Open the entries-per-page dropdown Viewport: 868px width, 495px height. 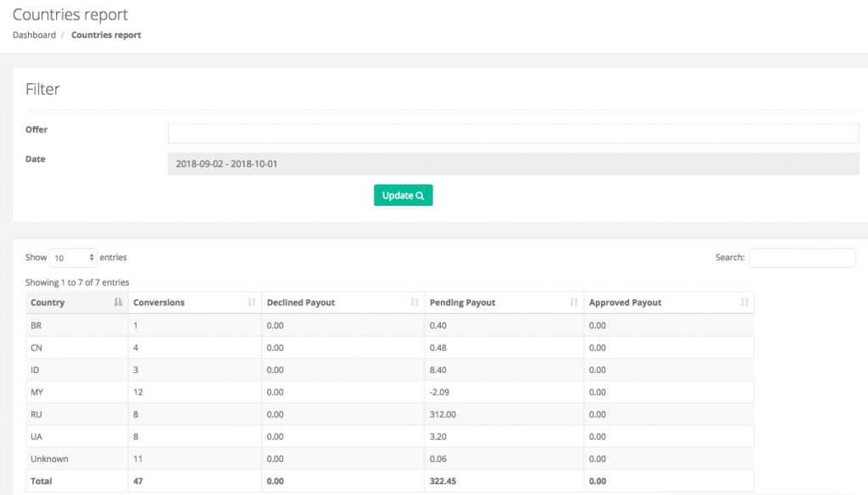[x=73, y=258]
